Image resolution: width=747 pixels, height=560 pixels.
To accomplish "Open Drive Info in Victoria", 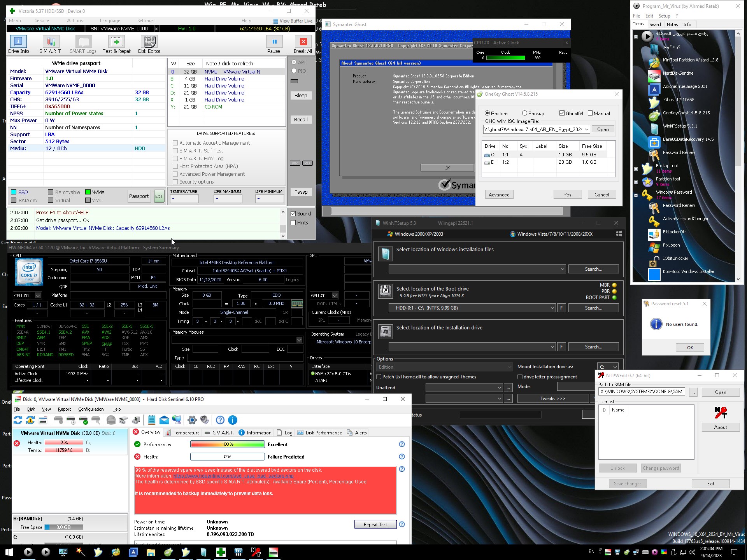I will point(18,44).
